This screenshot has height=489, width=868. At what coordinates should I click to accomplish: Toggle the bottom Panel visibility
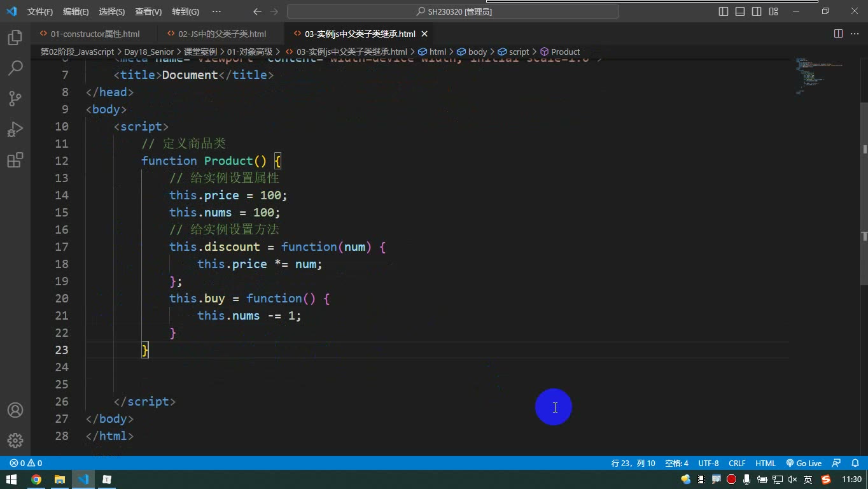click(x=740, y=11)
